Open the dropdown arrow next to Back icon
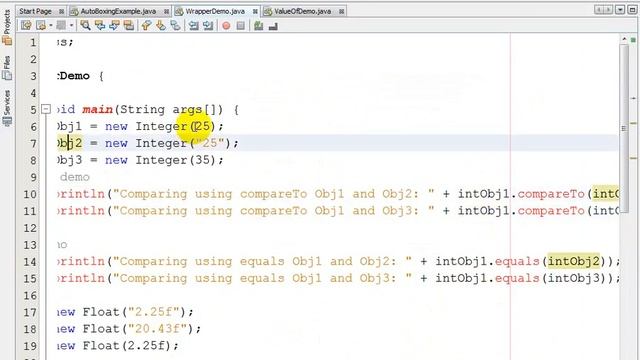The image size is (640, 360). point(51,26)
